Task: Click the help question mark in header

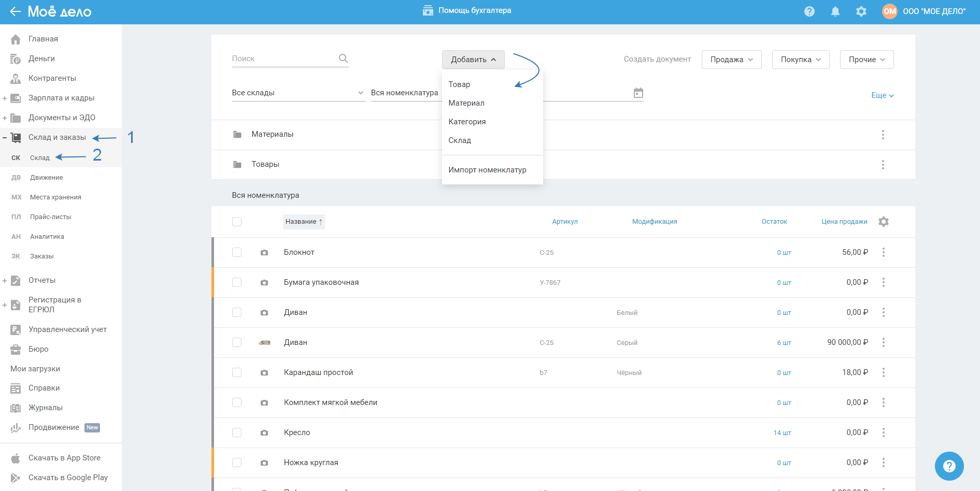Action: coord(809,11)
